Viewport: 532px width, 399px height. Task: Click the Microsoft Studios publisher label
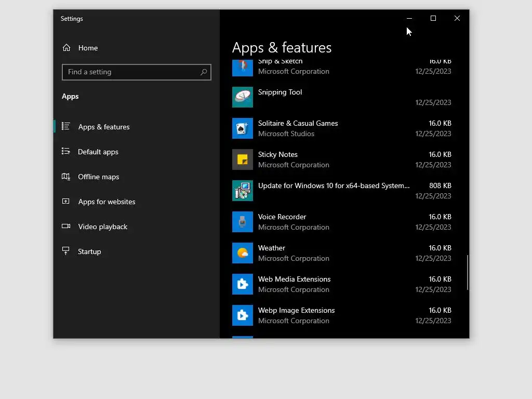click(286, 134)
